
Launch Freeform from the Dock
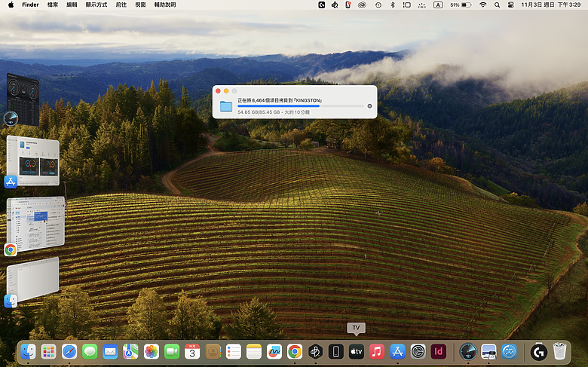pos(274,352)
